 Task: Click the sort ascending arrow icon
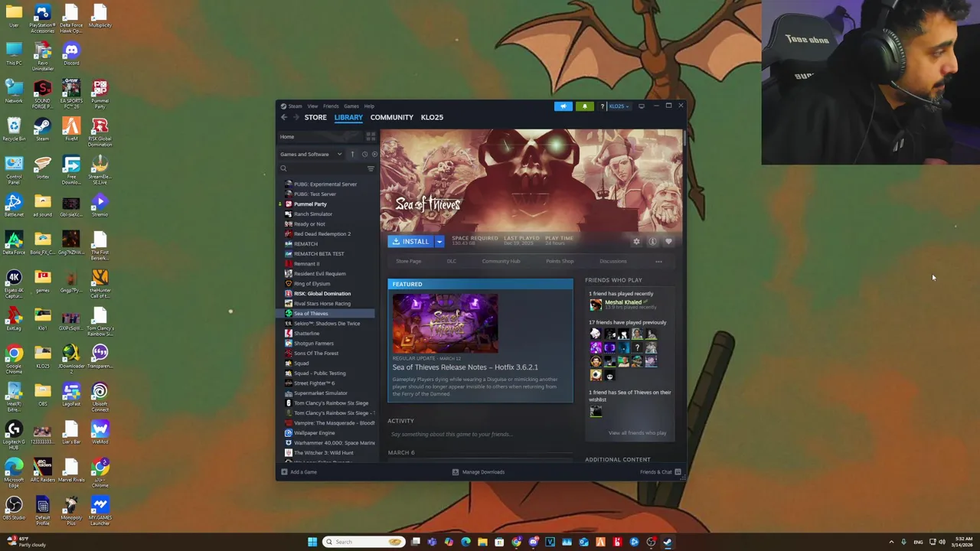pyautogui.click(x=352, y=154)
